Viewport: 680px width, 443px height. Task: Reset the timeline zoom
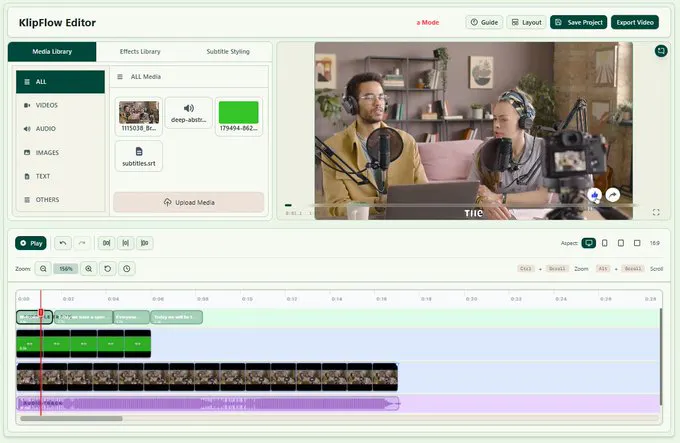pos(108,269)
